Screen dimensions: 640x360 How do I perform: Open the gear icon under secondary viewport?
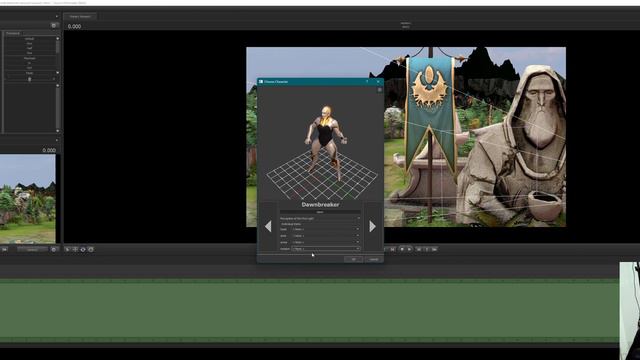(x=53, y=249)
